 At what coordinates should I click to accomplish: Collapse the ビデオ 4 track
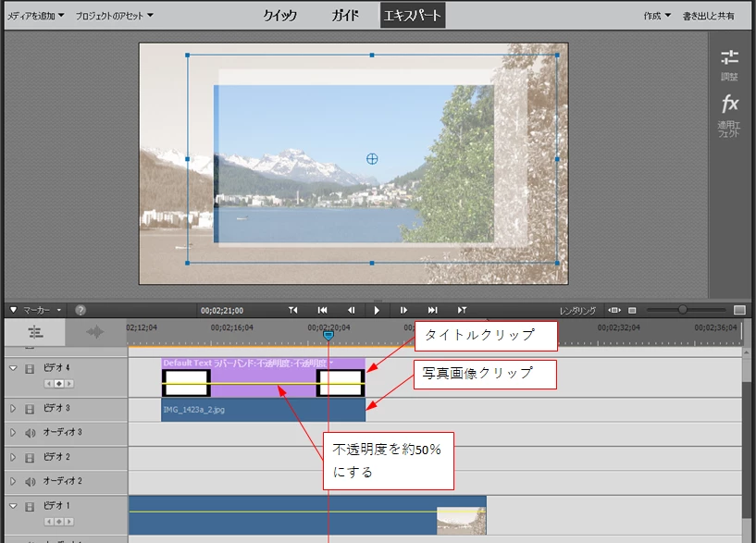click(x=13, y=368)
